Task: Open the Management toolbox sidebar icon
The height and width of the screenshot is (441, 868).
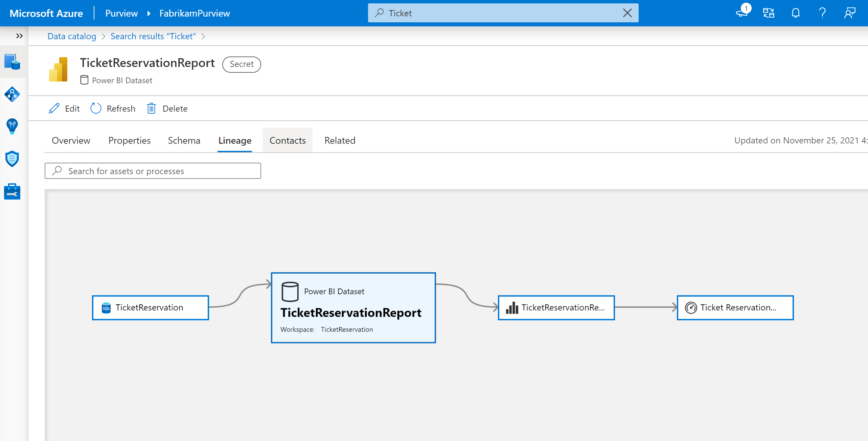Action: 12,192
